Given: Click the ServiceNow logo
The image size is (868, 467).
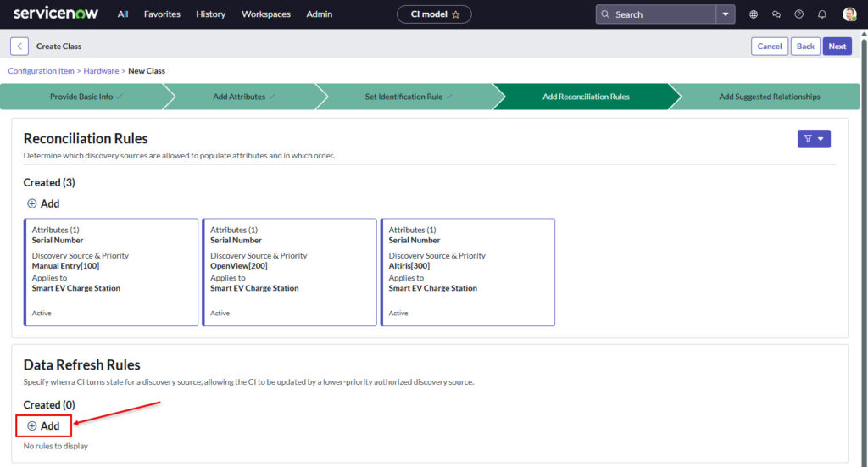Looking at the screenshot, I should [x=55, y=14].
